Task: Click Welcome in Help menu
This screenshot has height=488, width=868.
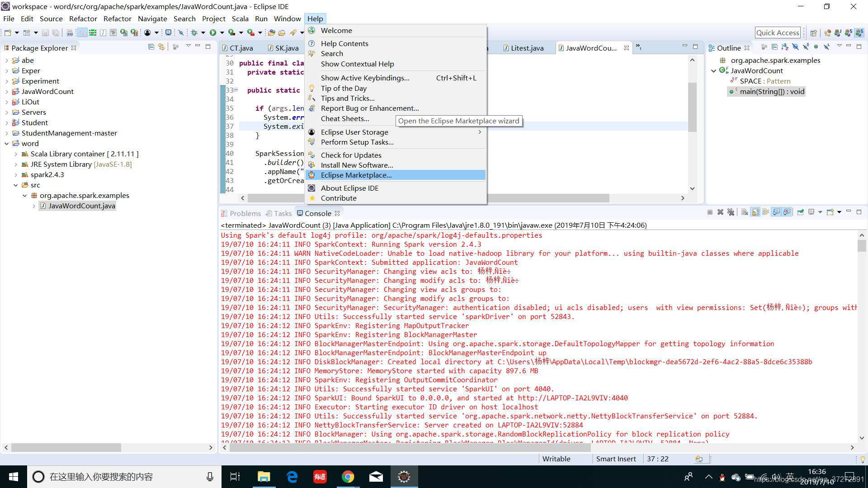Action: tap(396, 31)
